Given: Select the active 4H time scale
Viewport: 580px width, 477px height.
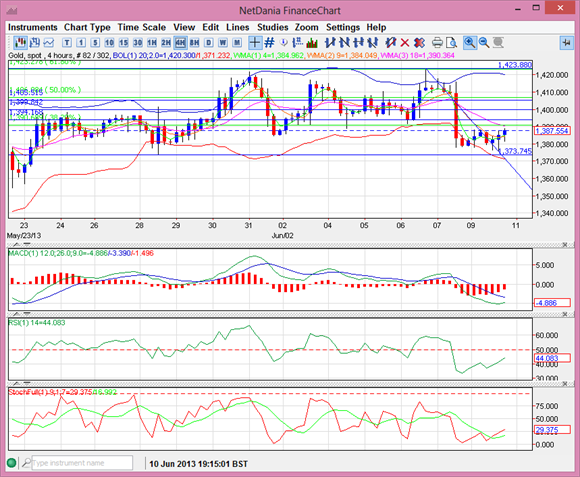Looking at the screenshot, I should coord(180,43).
